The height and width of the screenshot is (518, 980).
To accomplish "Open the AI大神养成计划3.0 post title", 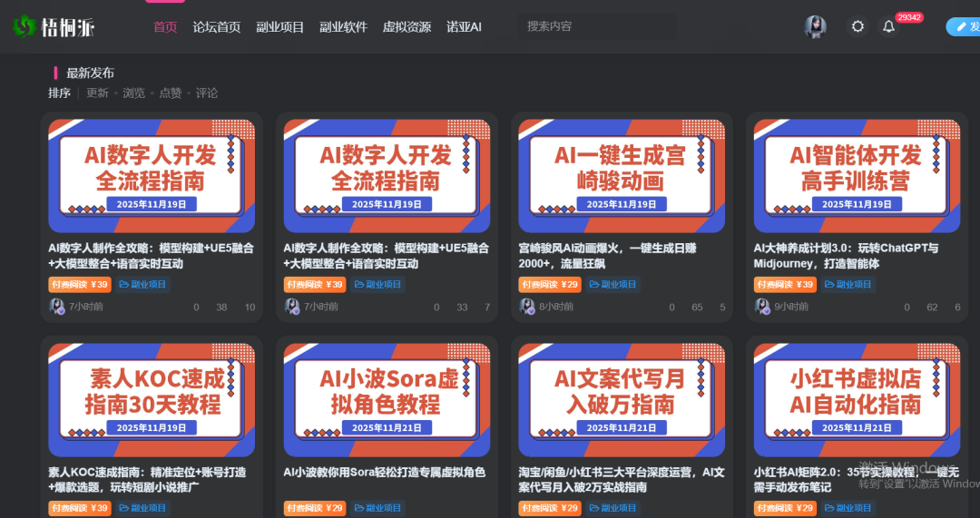I will [846, 256].
